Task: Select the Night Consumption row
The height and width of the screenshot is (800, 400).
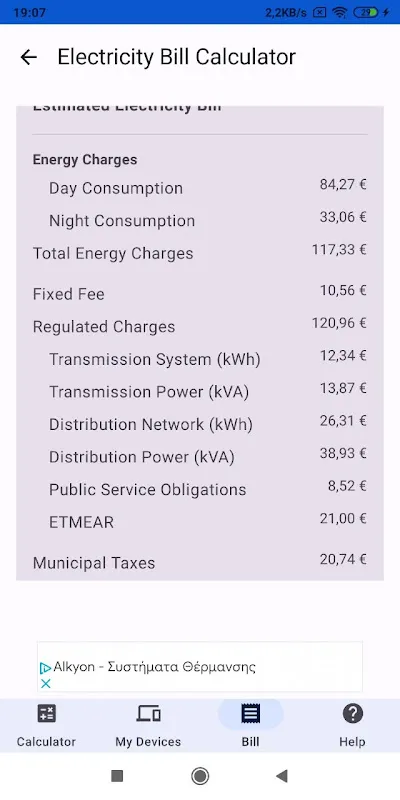Action: (x=200, y=220)
